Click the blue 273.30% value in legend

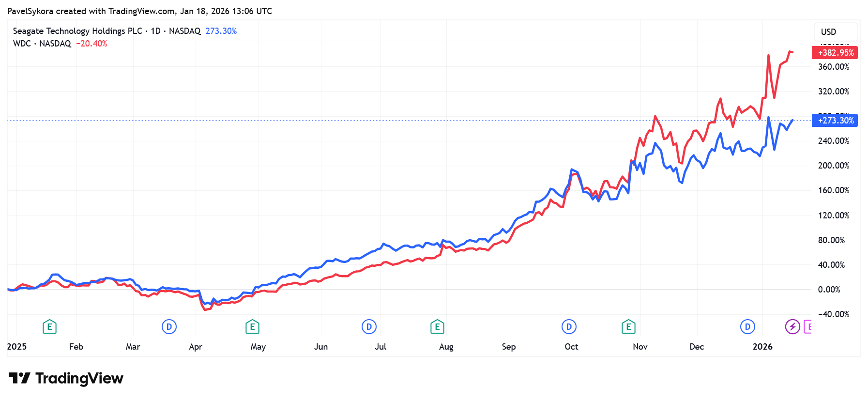click(x=221, y=31)
